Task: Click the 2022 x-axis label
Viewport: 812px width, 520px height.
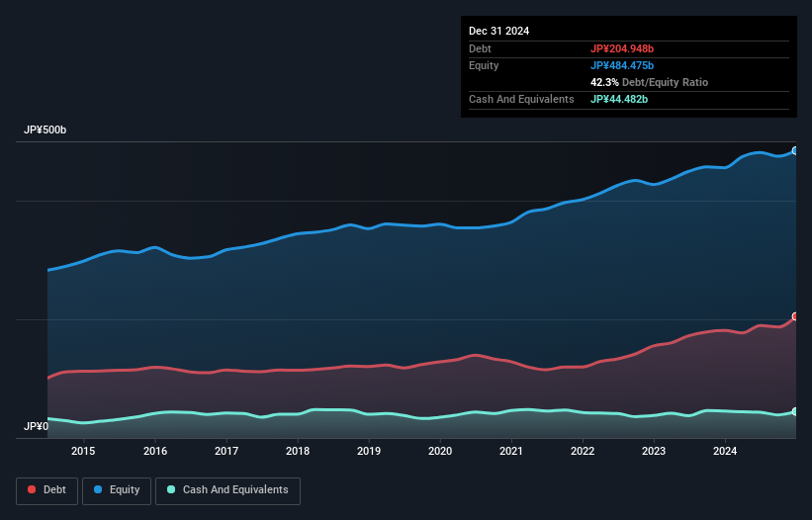Action: 583,451
